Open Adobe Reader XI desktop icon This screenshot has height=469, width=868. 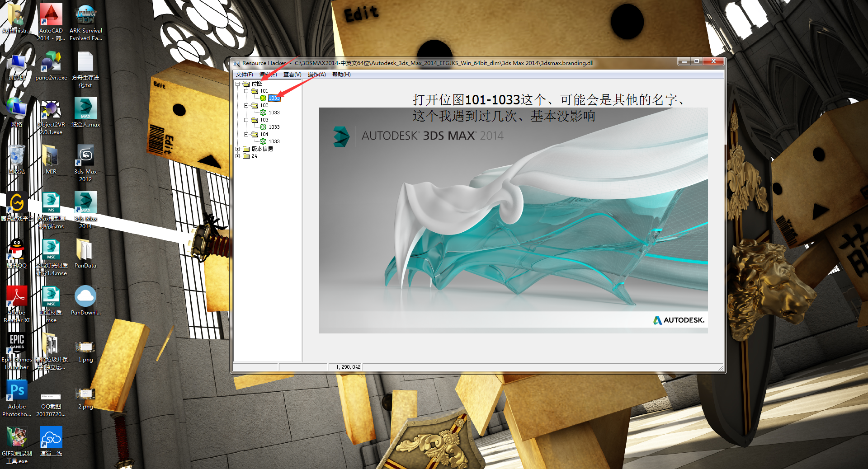[x=17, y=305]
